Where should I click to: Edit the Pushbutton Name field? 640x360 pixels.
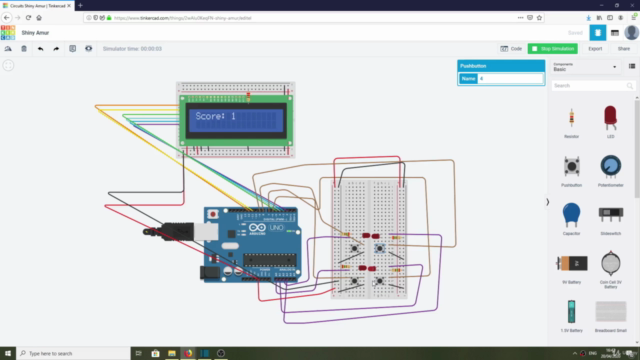click(511, 78)
